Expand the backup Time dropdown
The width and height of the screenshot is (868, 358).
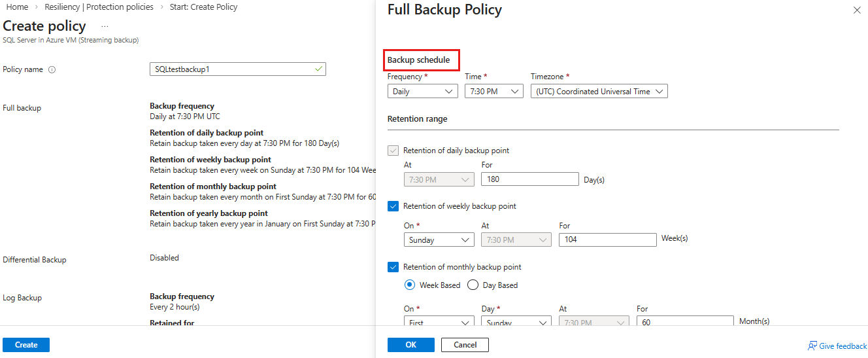click(x=493, y=92)
